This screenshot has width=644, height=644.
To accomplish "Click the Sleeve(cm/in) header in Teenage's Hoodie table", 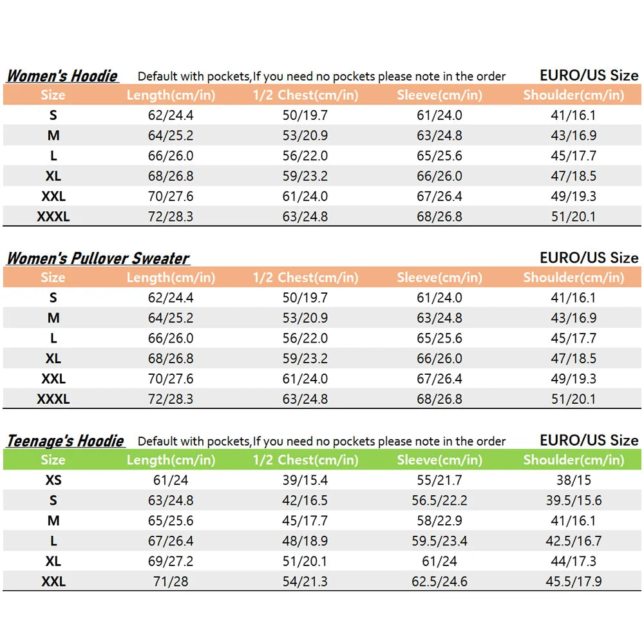I will (x=439, y=460).
